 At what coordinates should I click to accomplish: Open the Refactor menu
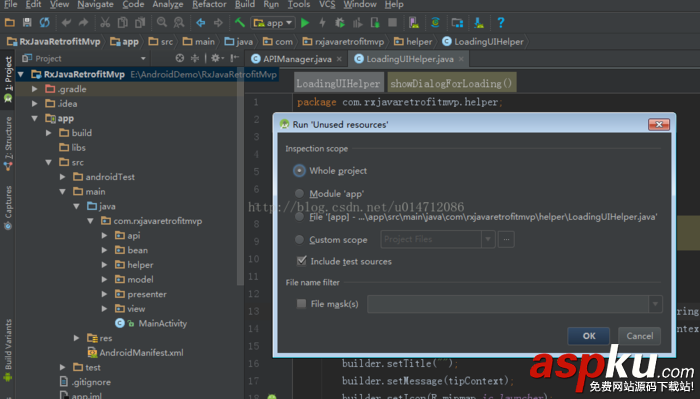pos(209,4)
